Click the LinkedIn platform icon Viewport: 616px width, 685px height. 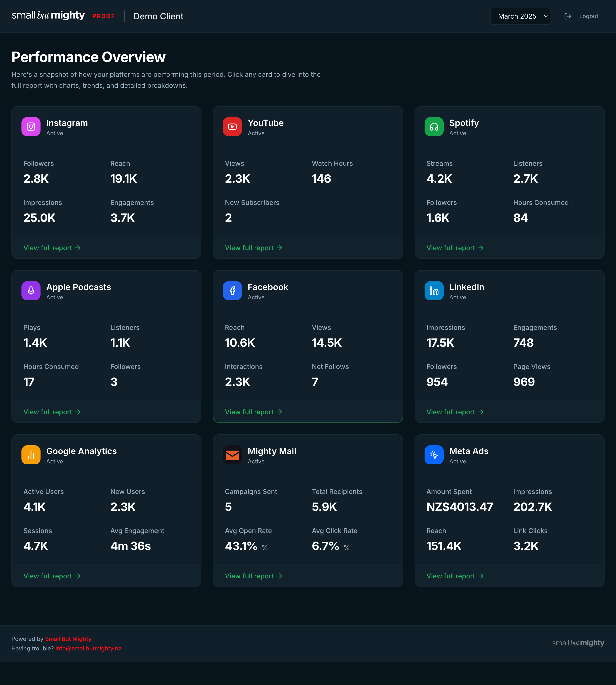[x=434, y=291]
